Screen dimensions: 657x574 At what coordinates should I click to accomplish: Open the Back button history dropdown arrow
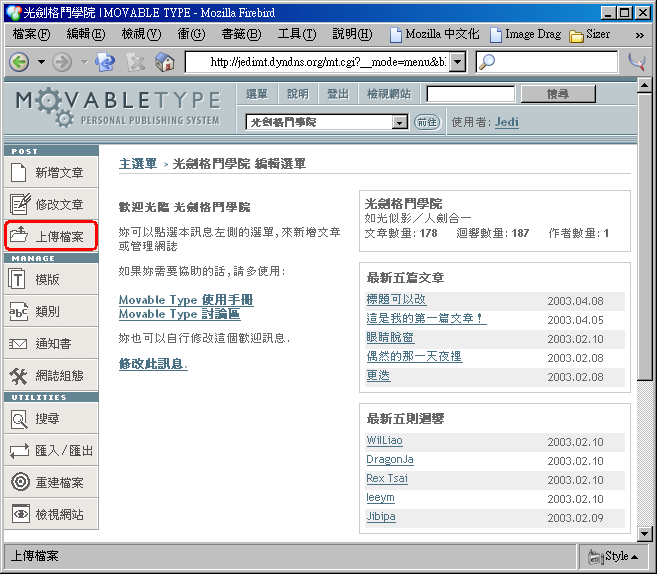[41, 62]
